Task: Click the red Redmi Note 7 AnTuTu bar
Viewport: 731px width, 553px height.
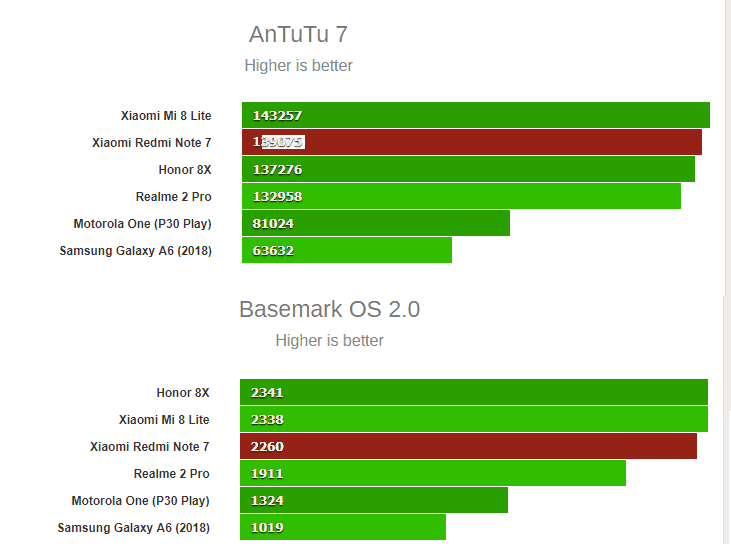Action: tap(471, 143)
